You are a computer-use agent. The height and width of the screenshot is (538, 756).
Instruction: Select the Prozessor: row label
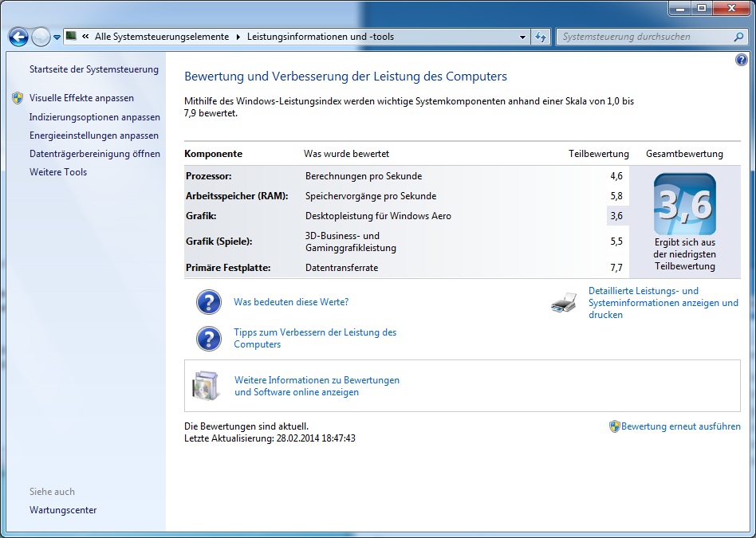[209, 176]
